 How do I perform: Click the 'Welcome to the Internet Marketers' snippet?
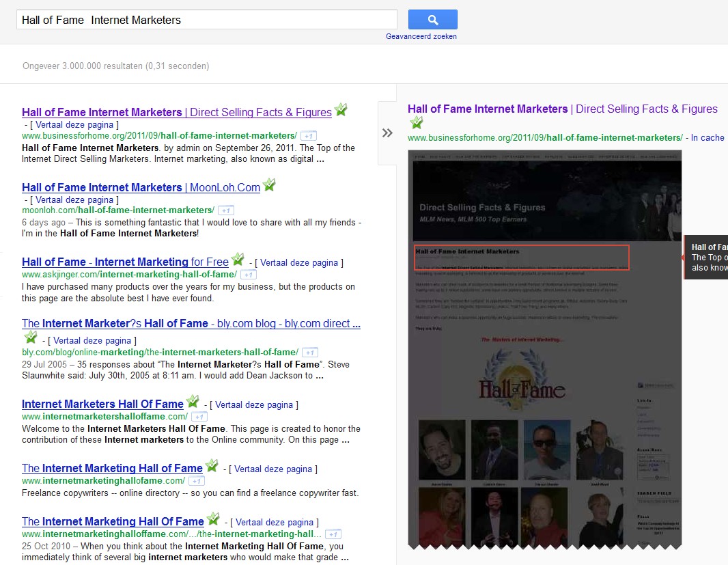point(191,434)
